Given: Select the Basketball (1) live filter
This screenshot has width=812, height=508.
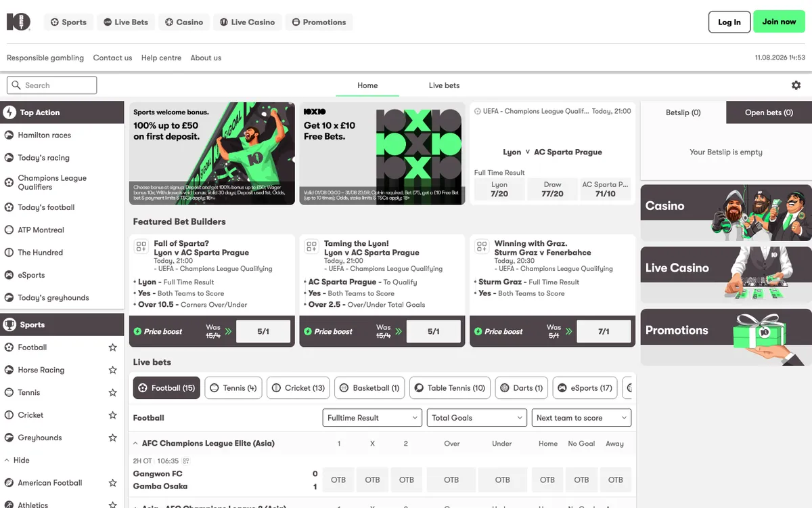Looking at the screenshot, I should tap(369, 388).
